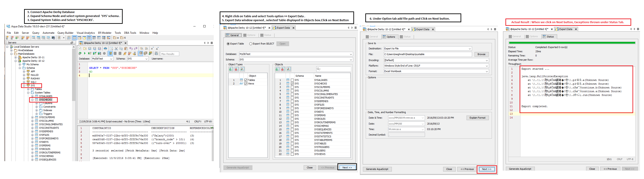Click Next >> in the General tab export window
The width and height of the screenshot is (644, 179).
pyautogui.click(x=347, y=168)
